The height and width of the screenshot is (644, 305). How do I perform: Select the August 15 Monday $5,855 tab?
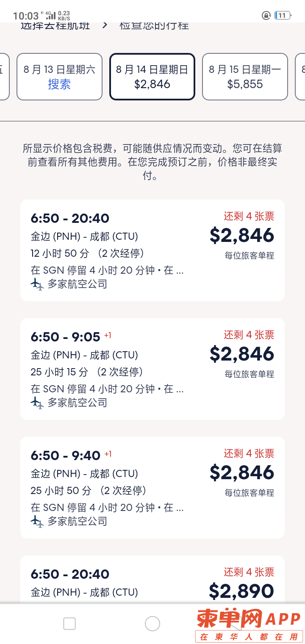[245, 77]
